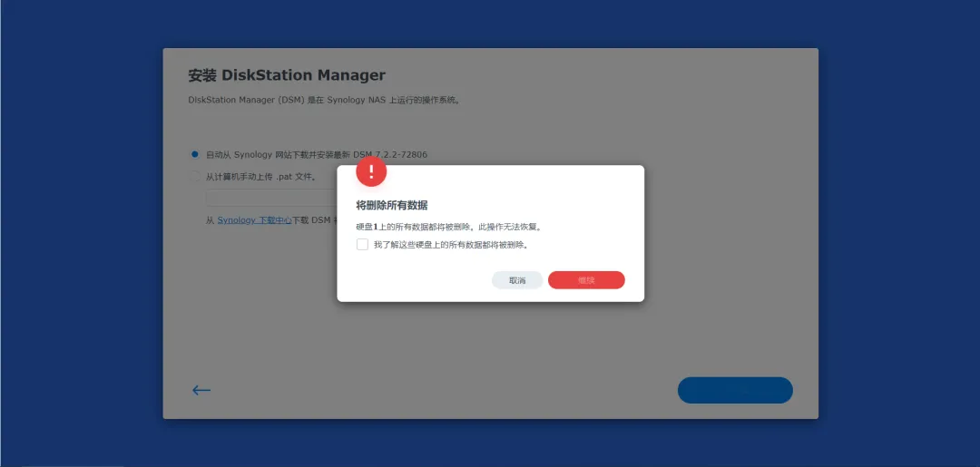The height and width of the screenshot is (467, 980).
Task: Click the DSM description line under the heading
Action: tap(324, 100)
